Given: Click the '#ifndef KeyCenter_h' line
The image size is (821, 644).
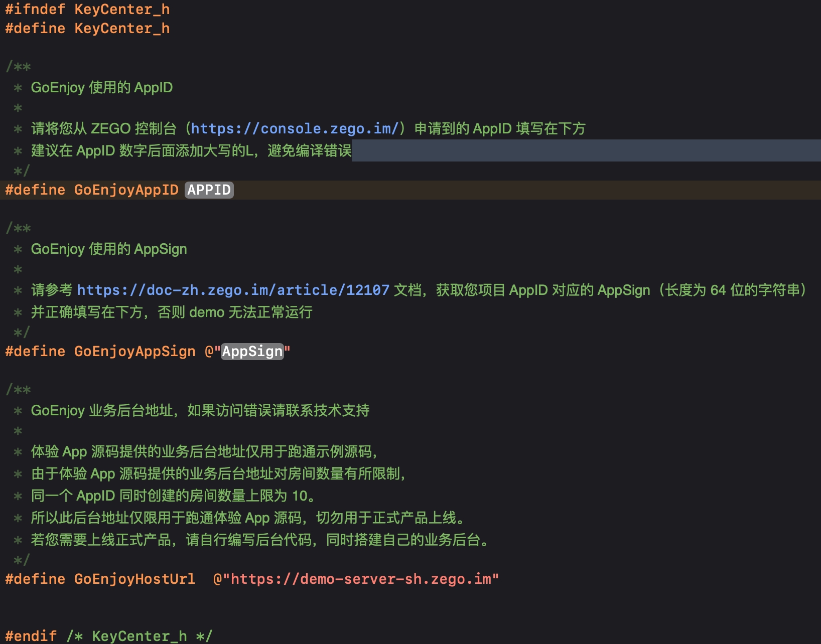Looking at the screenshot, I should pyautogui.click(x=87, y=10).
